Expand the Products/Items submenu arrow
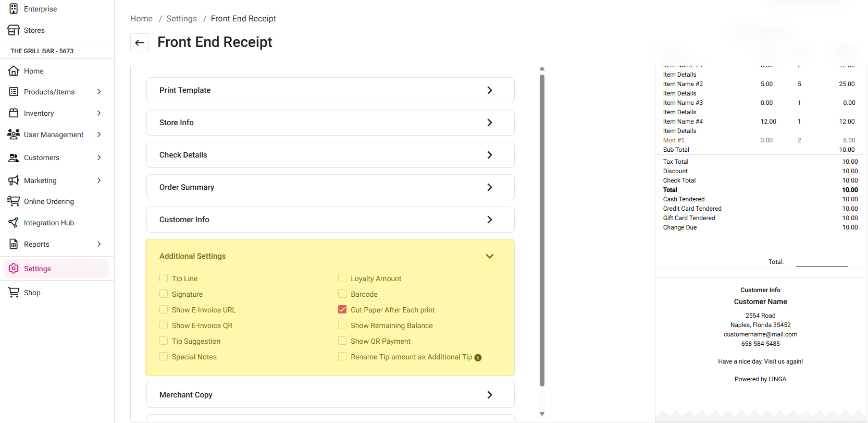Image resolution: width=868 pixels, height=423 pixels. click(x=99, y=92)
